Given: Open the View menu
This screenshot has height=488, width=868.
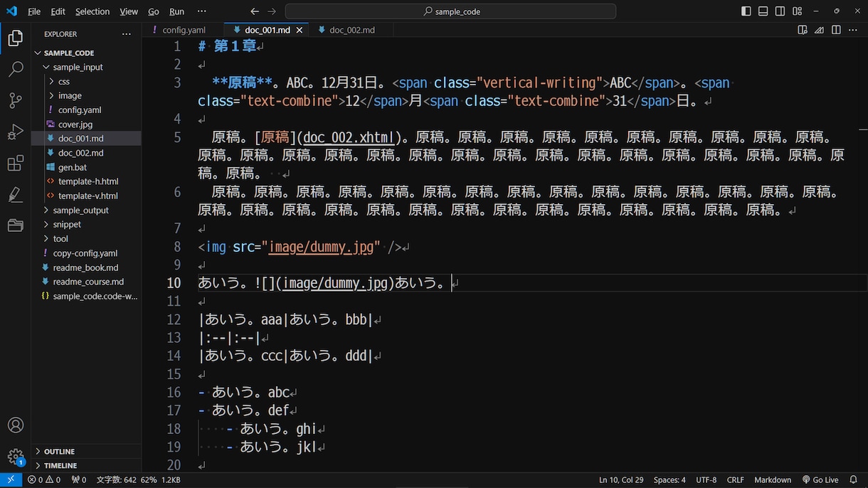Looking at the screenshot, I should coord(129,11).
